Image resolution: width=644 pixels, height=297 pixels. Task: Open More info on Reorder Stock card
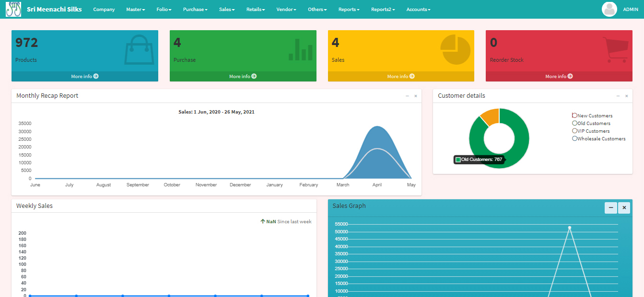click(x=559, y=77)
